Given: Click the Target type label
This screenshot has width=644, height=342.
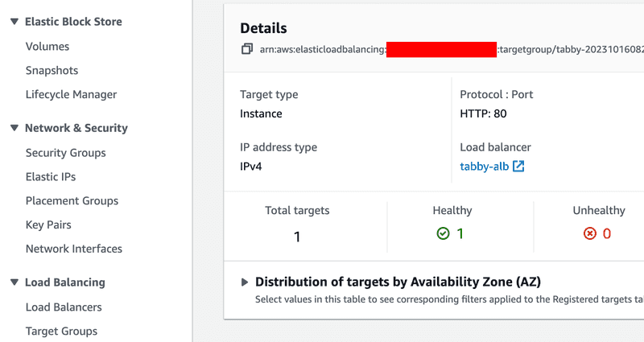Looking at the screenshot, I should click(x=269, y=94).
